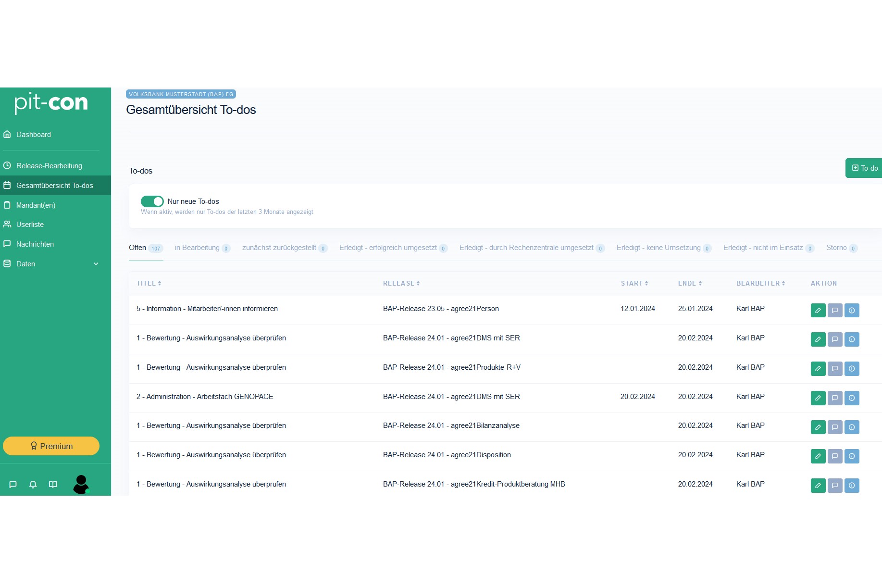The width and height of the screenshot is (882, 588).
Task: Click the '2 - Administration - Arbeitsfach GENOPACE' title
Action: (x=205, y=397)
